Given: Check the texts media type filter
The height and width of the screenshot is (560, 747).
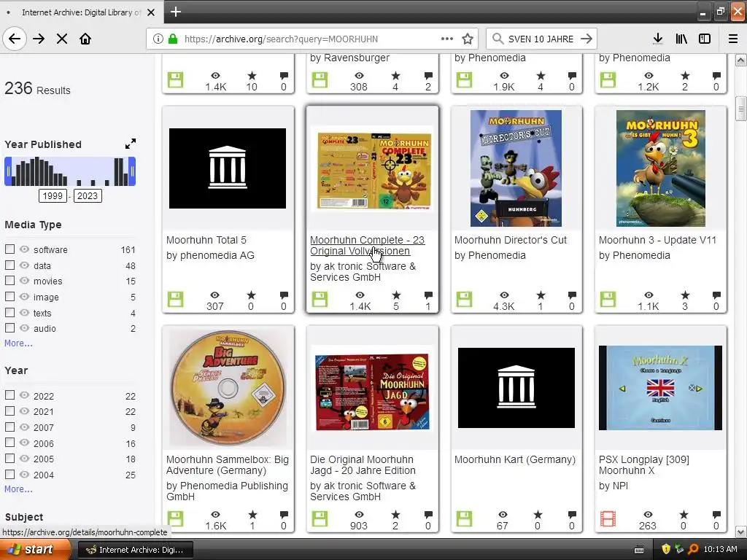Looking at the screenshot, I should coord(9,312).
